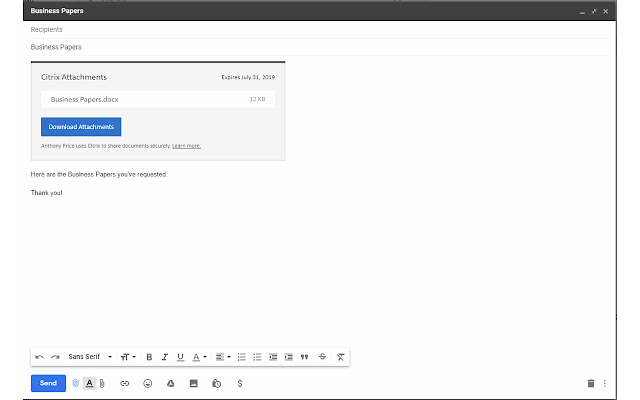Open the text alignment dropdown
This screenshot has height=400, width=640.
223,357
